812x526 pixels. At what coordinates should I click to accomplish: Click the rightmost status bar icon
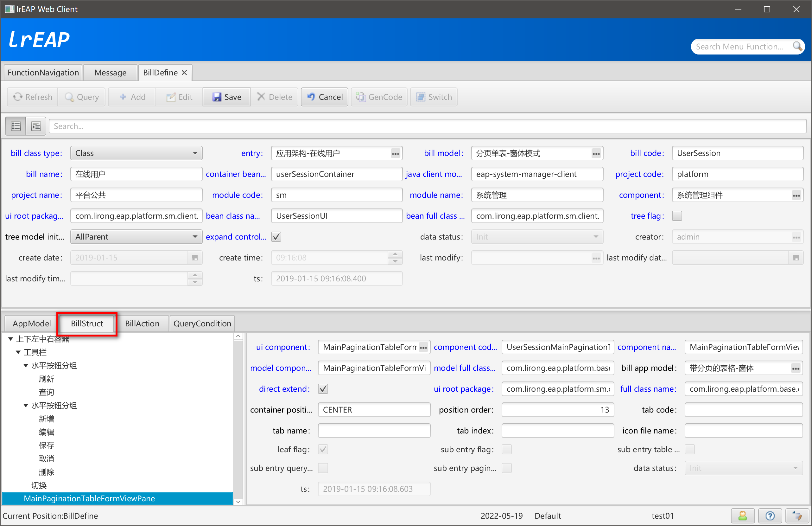point(797,516)
